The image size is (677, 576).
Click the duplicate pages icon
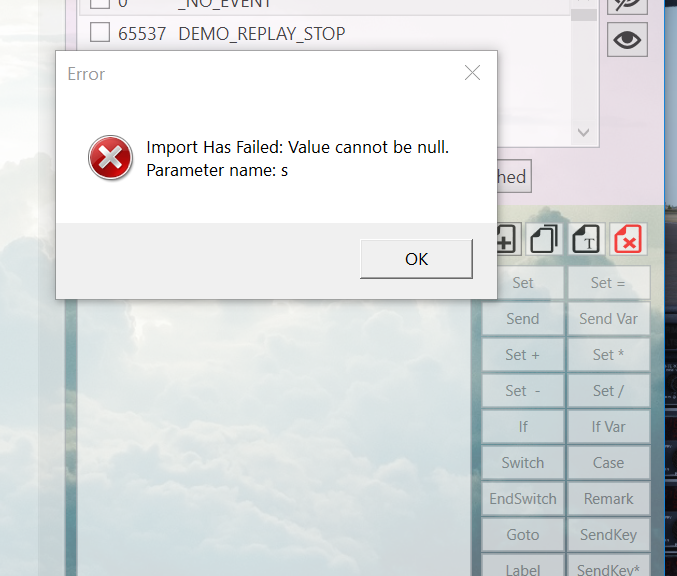pos(544,238)
